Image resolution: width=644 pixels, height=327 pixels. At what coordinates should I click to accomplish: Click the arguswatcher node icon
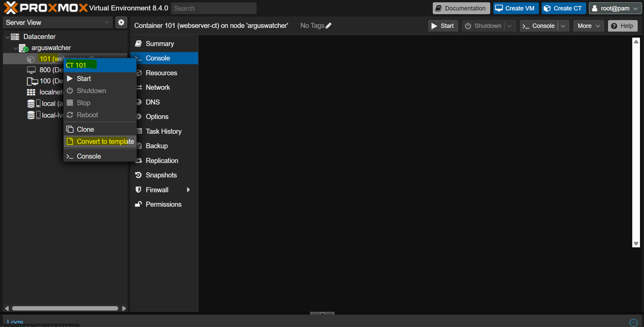point(24,48)
